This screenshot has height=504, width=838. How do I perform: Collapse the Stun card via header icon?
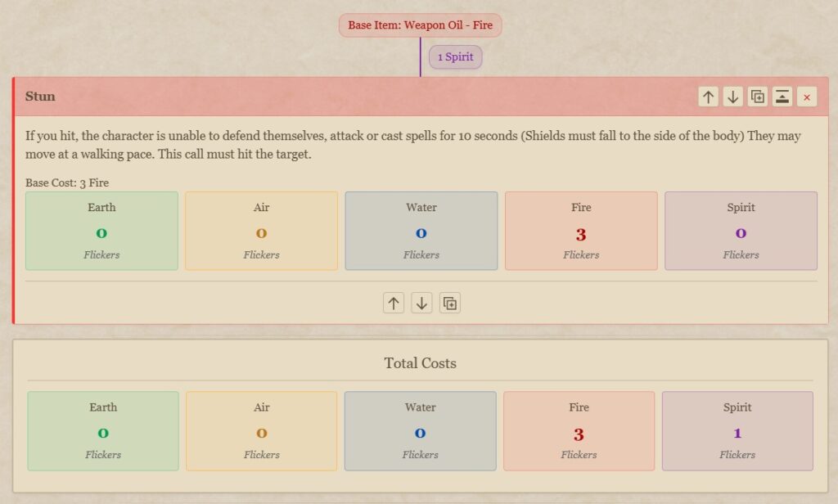(782, 97)
